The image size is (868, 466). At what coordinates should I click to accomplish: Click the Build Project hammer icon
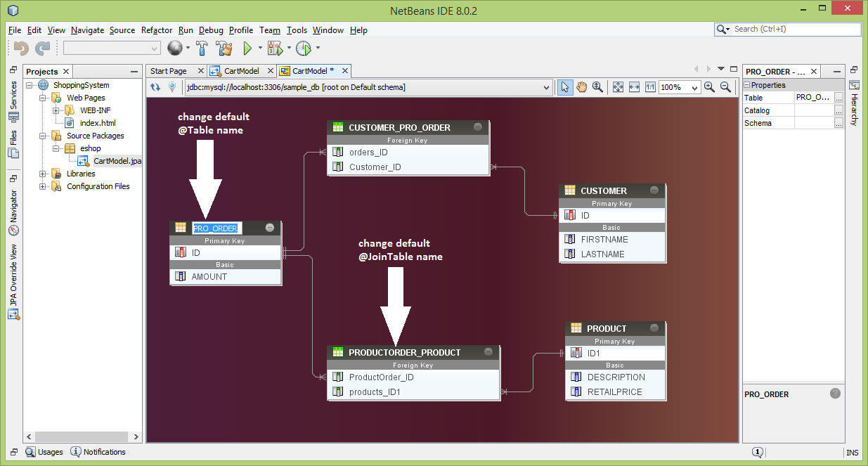click(x=202, y=48)
